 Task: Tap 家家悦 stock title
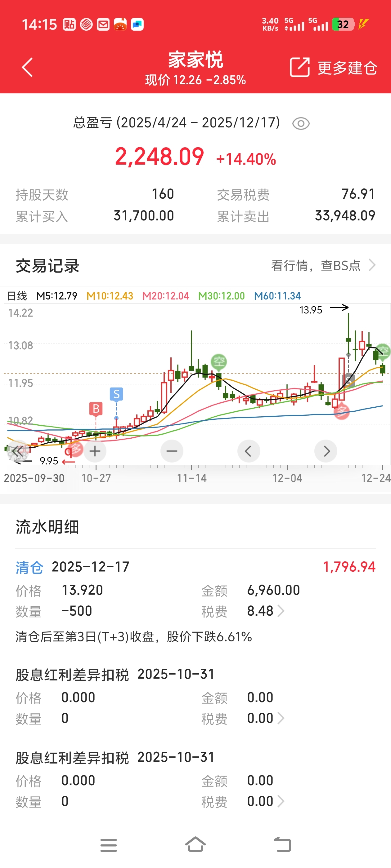(x=195, y=60)
